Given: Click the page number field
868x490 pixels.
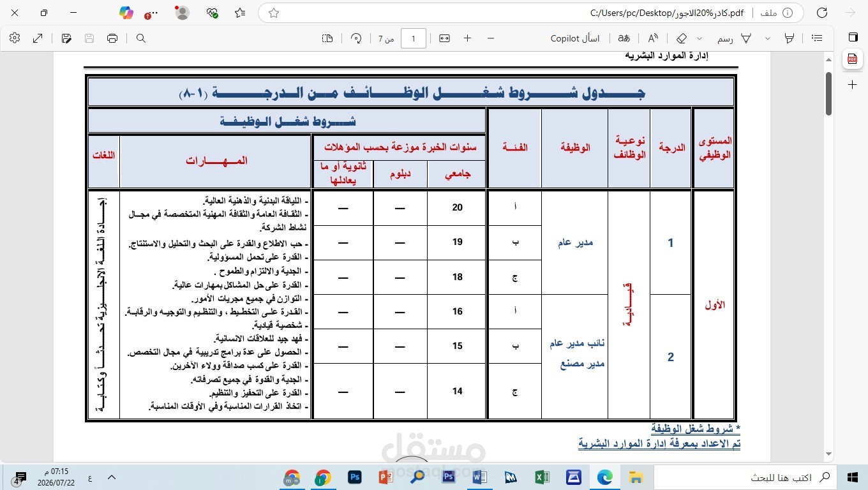Looking at the screenshot, I should point(414,38).
